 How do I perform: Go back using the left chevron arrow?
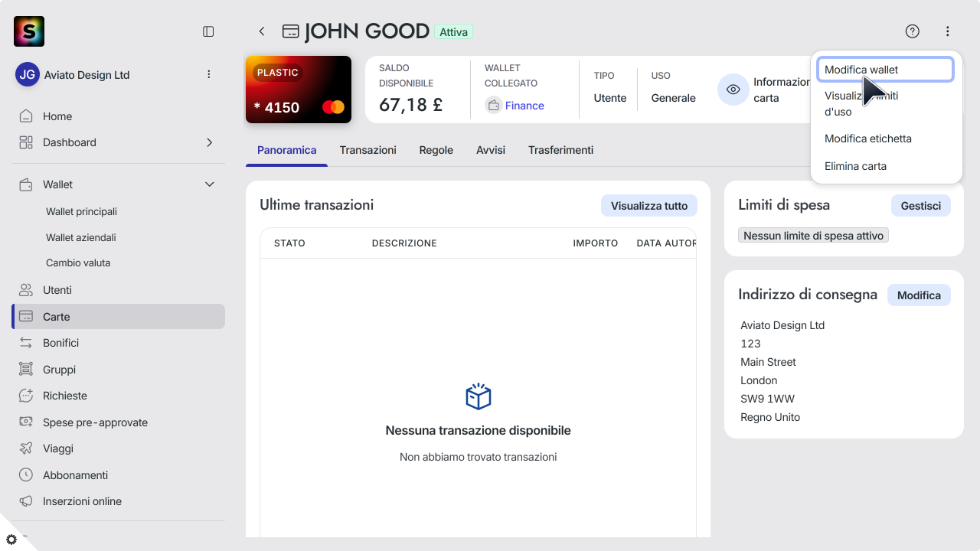(262, 31)
